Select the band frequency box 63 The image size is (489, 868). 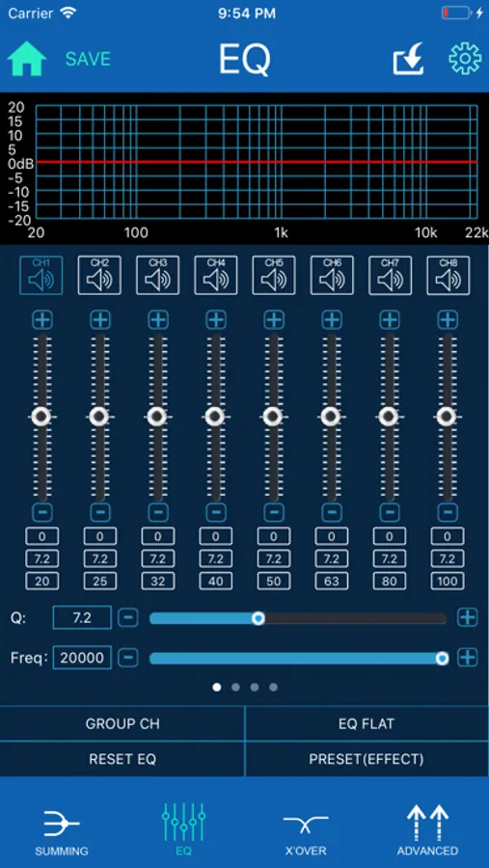(x=332, y=582)
